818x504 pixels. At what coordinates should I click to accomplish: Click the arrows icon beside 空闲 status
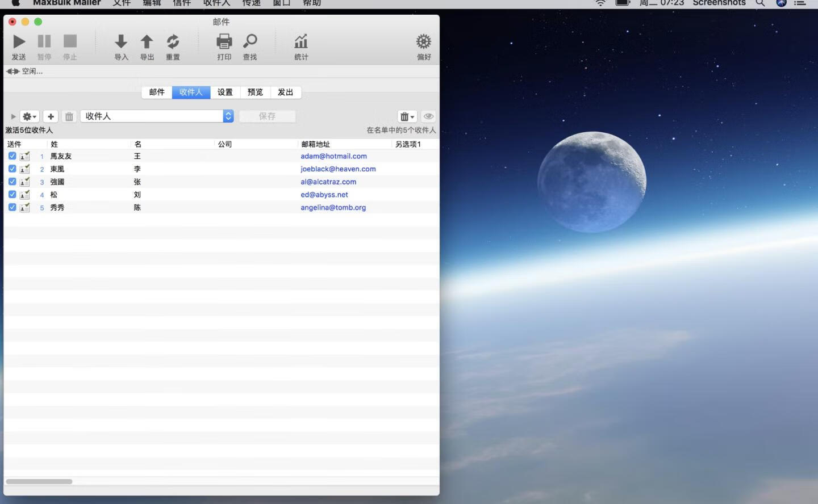click(x=12, y=72)
